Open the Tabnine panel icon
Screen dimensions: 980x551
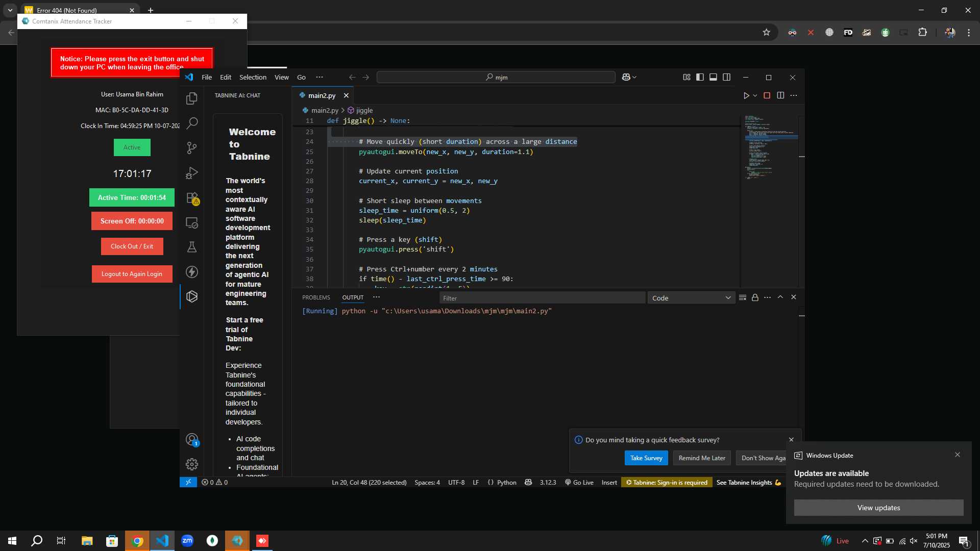click(x=192, y=296)
